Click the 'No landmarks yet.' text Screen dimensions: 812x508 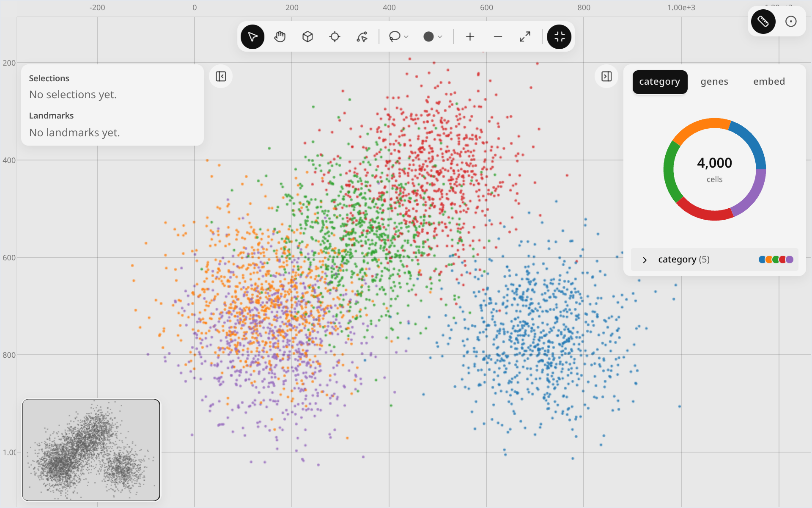(x=74, y=133)
